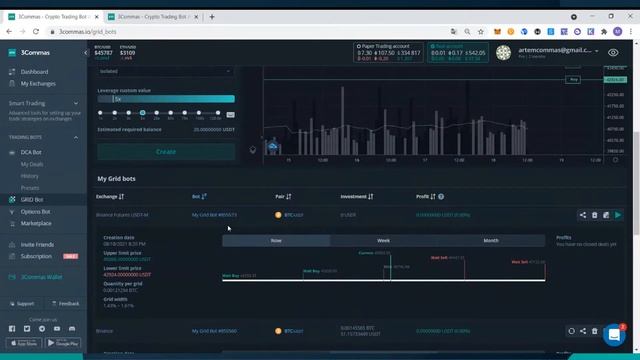Open 3Commas Telegram icon
This screenshot has height=360, width=640.
click(42, 329)
